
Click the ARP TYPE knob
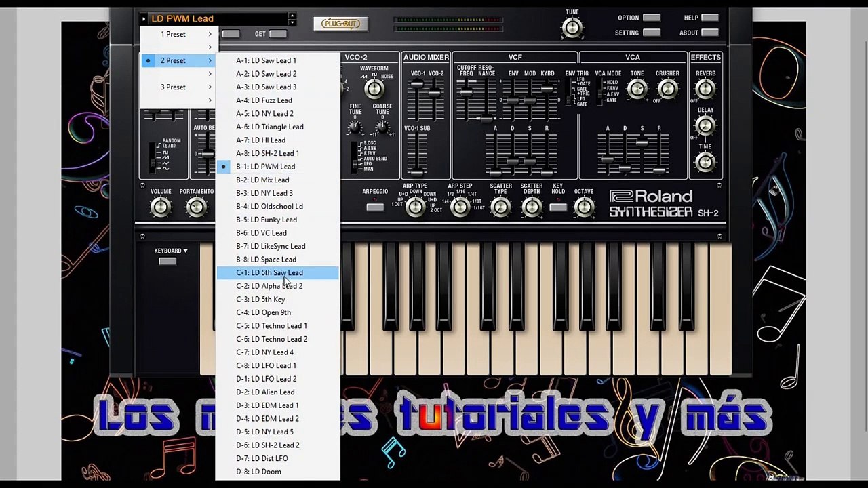click(415, 207)
